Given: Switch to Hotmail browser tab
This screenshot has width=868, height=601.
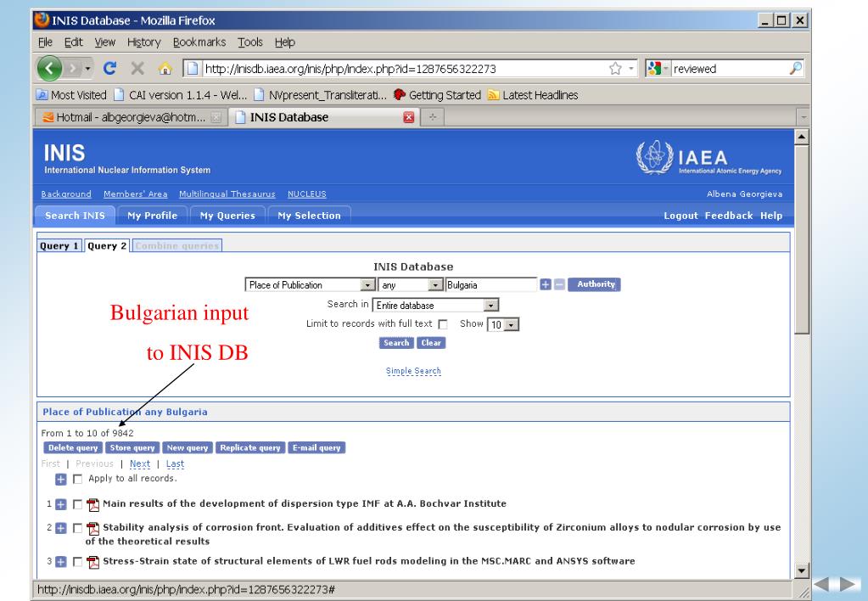Looking at the screenshot, I should click(x=132, y=117).
